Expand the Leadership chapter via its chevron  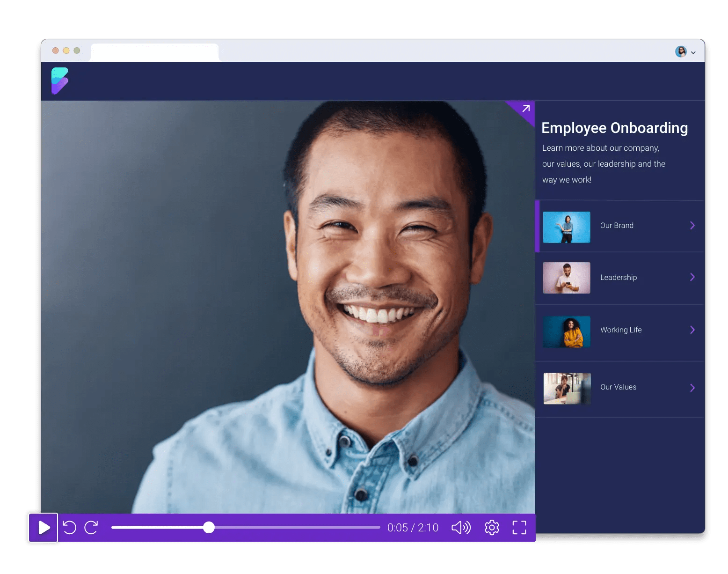[692, 277]
